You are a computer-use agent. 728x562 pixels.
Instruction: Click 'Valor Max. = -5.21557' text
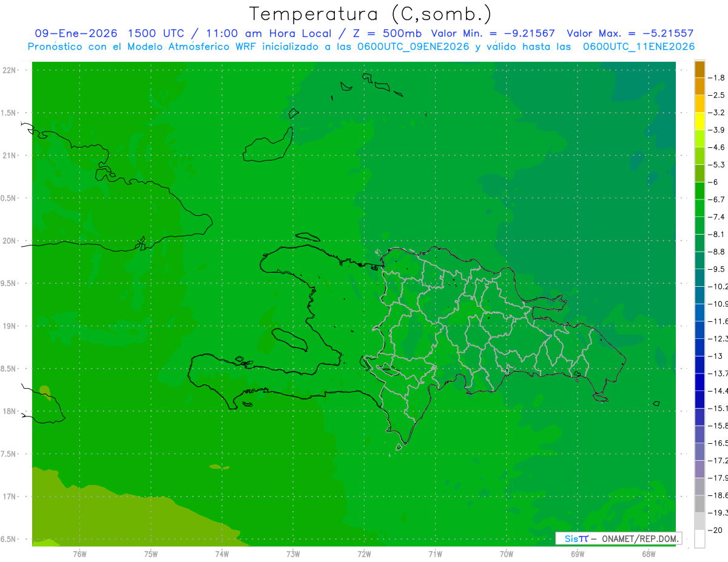coord(630,33)
